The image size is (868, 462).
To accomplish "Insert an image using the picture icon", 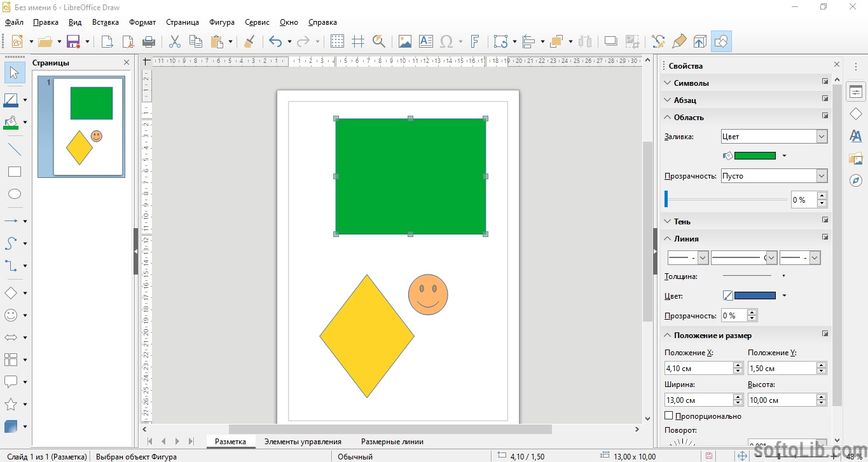I will click(405, 41).
